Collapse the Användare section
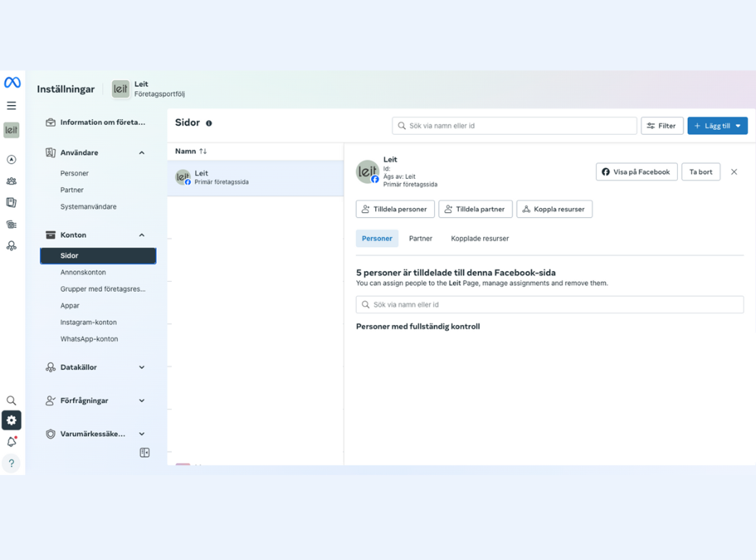The width and height of the screenshot is (756, 560). 142,153
